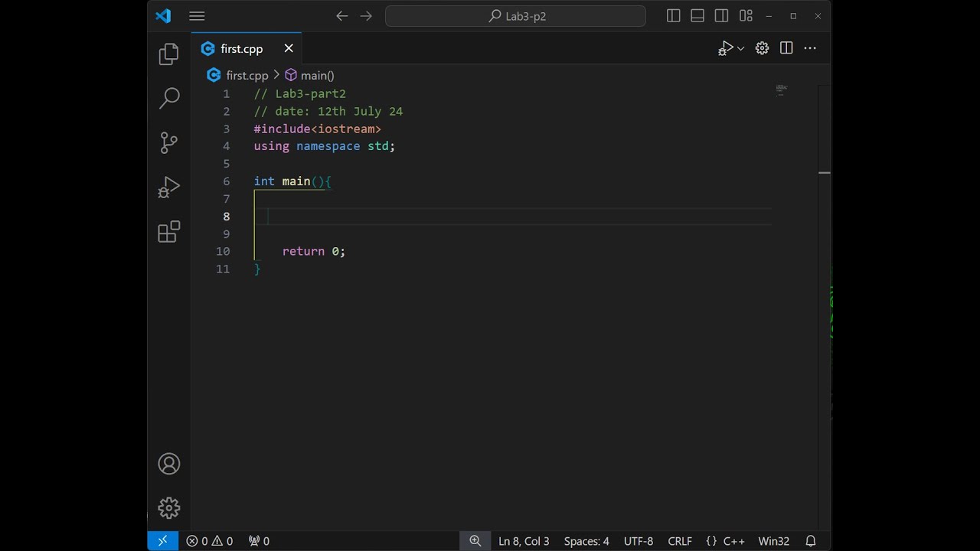Image resolution: width=980 pixels, height=551 pixels.
Task: Toggle the bottom panel layout button
Action: click(697, 16)
